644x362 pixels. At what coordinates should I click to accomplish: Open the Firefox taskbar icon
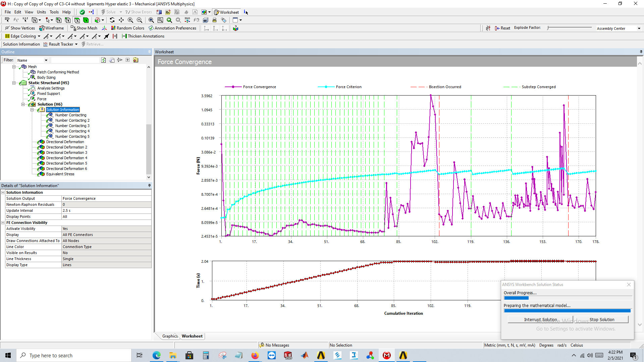(x=255, y=355)
